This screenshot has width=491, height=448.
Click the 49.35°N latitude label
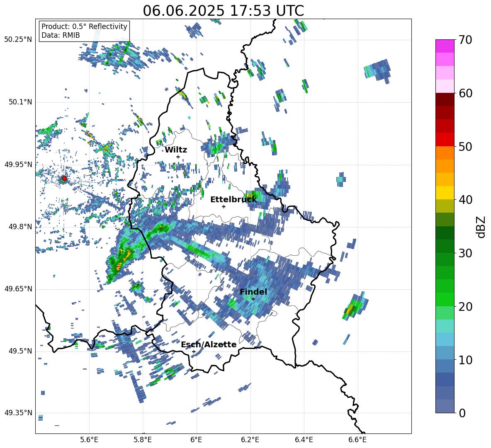coord(18,413)
